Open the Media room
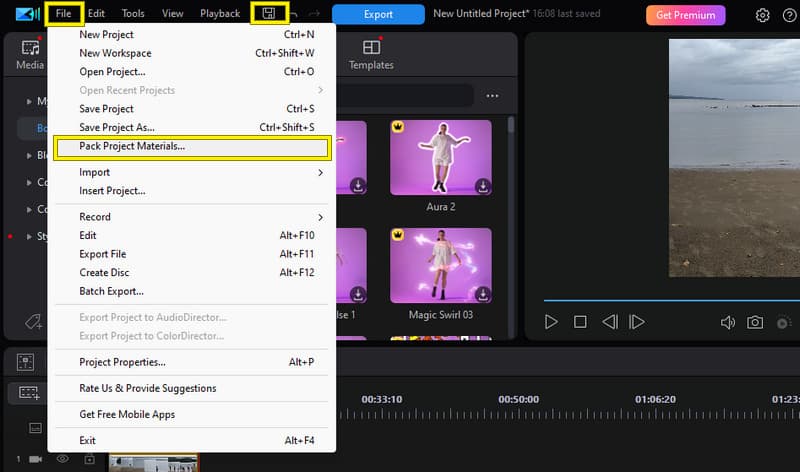 (x=29, y=53)
